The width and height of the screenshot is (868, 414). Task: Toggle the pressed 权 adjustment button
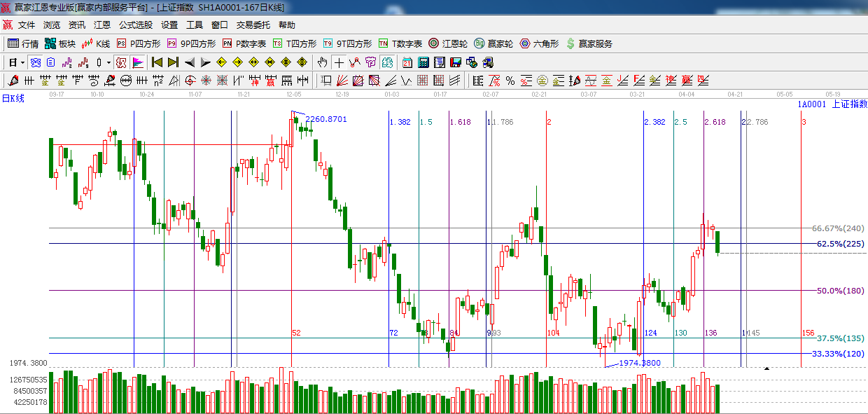122,62
